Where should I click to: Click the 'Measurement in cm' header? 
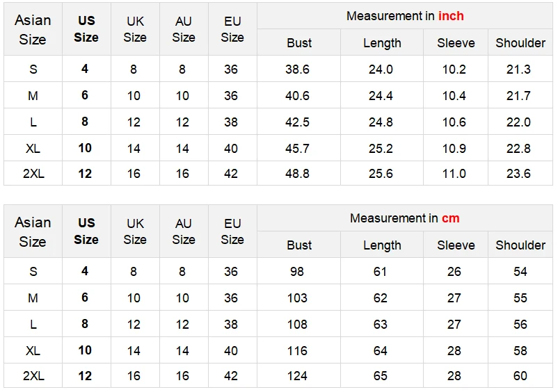coord(405,218)
